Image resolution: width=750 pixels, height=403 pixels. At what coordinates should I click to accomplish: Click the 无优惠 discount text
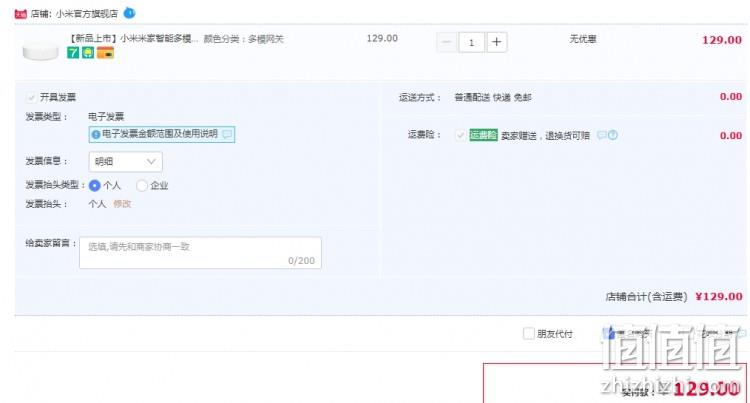click(x=583, y=39)
